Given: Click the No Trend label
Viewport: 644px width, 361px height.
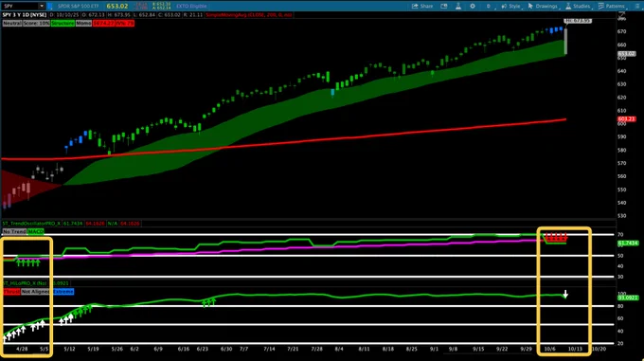Looking at the screenshot, I should click(14, 231).
